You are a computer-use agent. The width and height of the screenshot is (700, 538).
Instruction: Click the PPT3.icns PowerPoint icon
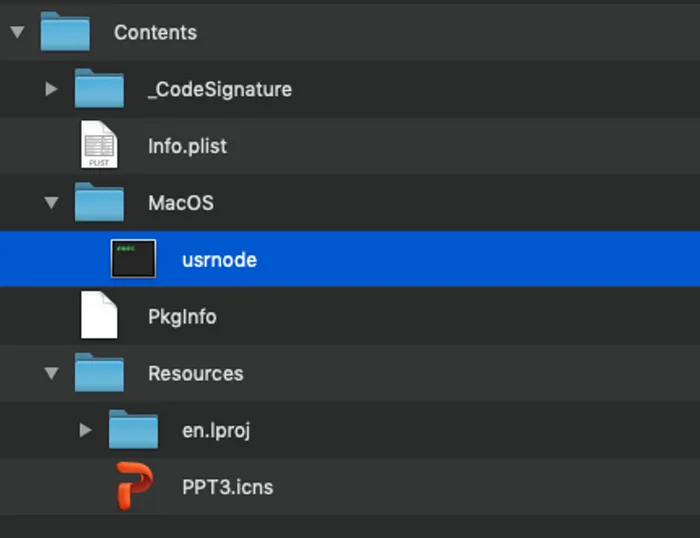tap(134, 488)
